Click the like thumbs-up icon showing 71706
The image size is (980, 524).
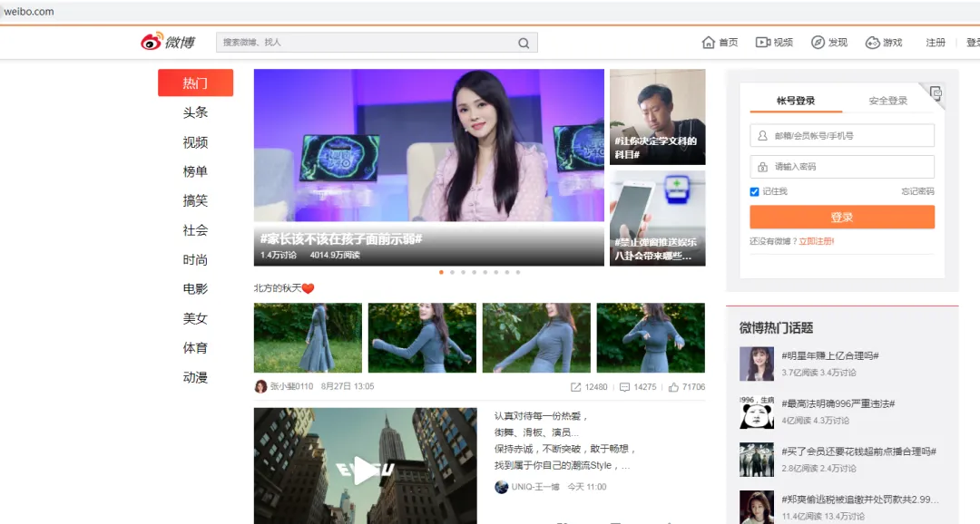[673, 387]
